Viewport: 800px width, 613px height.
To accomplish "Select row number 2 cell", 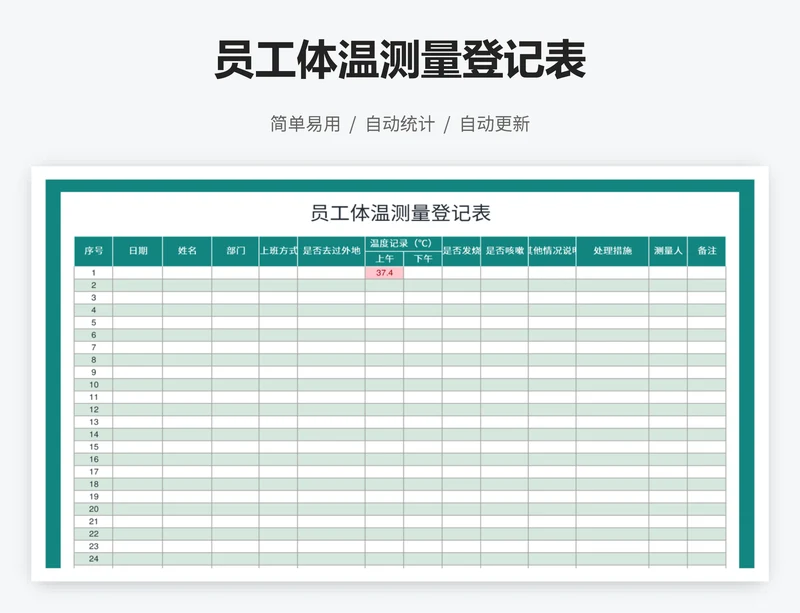I will coord(93,285).
